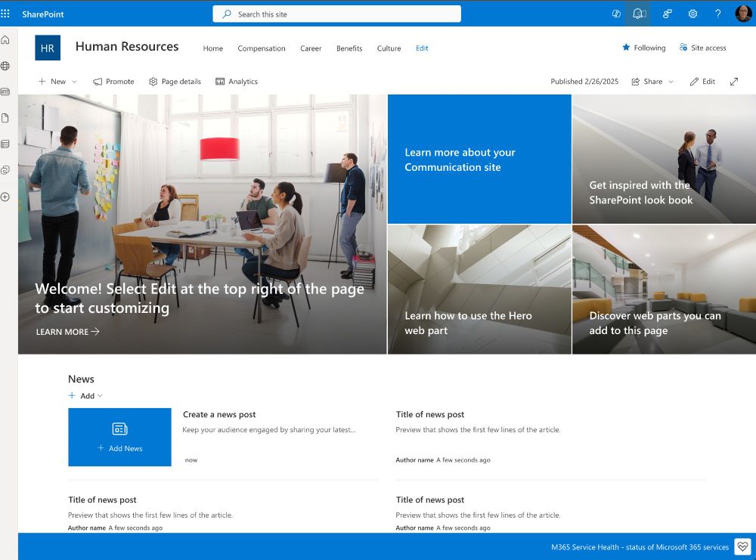Click the SharePoint brand link
Screen dimensions: 756x560
click(43, 14)
